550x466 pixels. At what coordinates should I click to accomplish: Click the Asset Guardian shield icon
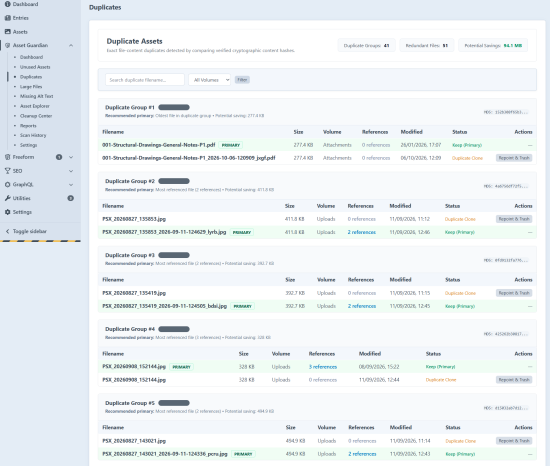(7, 45)
